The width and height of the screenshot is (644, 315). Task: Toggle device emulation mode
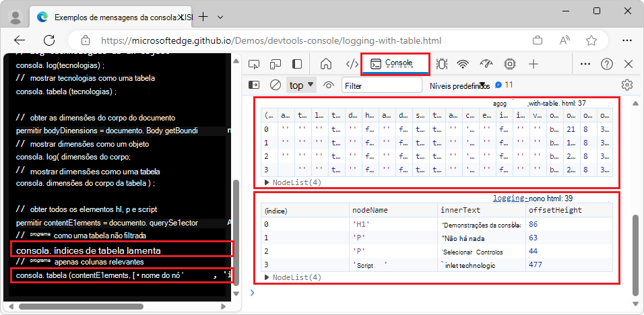[276, 64]
